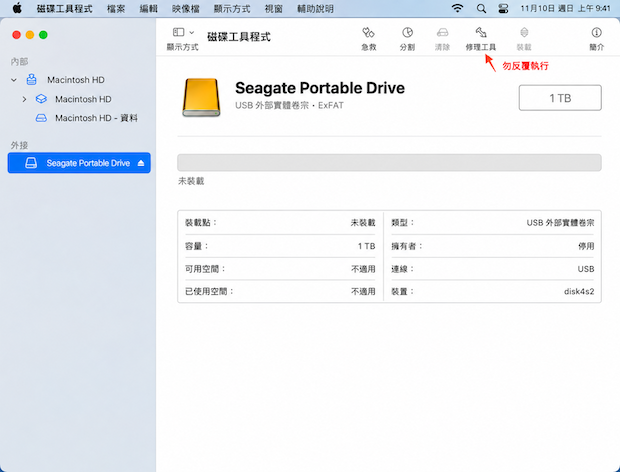Click the yellow minimize window button
Screen dimensions: 620x472
click(x=30, y=35)
